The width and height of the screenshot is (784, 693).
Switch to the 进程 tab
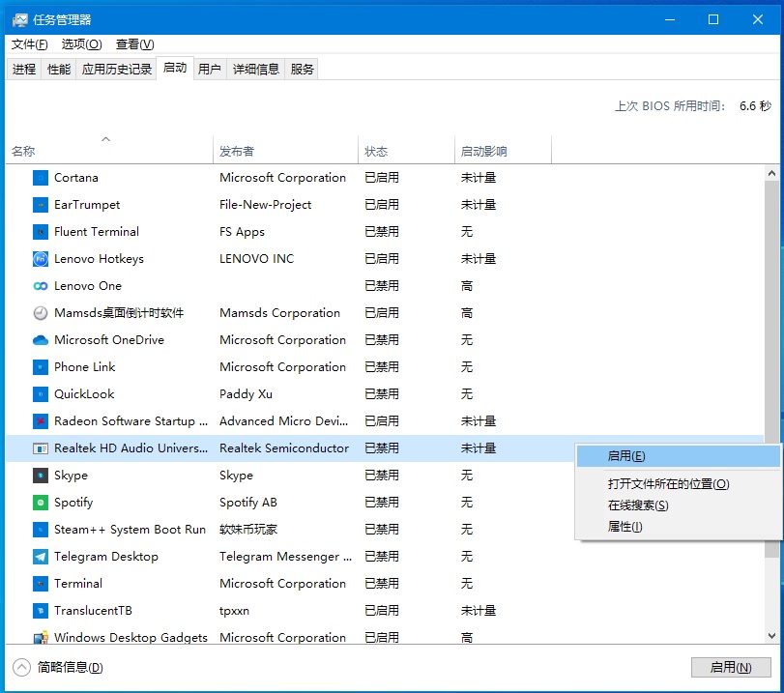click(x=24, y=69)
